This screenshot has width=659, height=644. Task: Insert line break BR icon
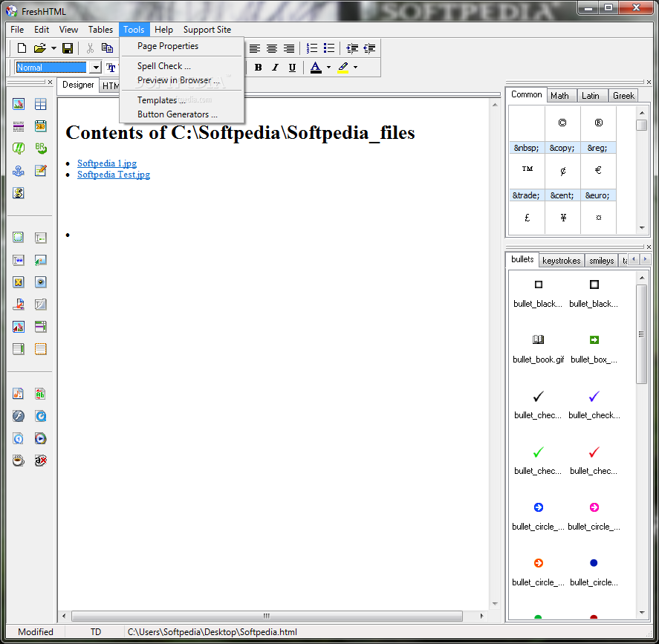[x=41, y=149]
